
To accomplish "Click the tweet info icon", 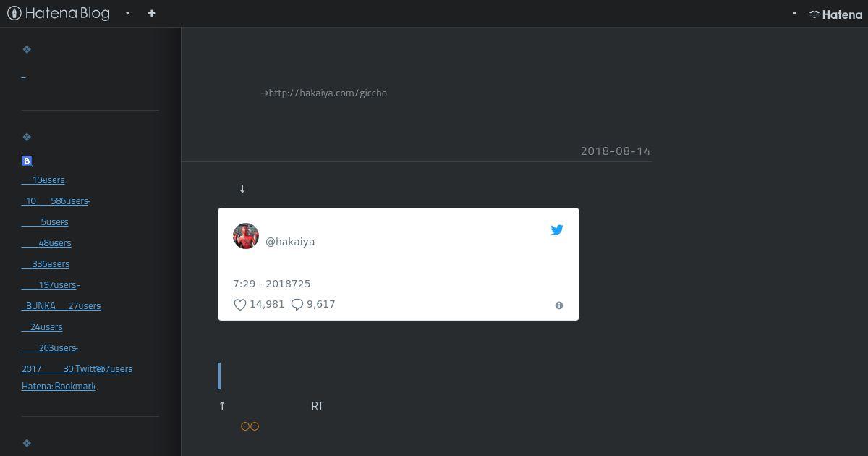I will pos(559,305).
